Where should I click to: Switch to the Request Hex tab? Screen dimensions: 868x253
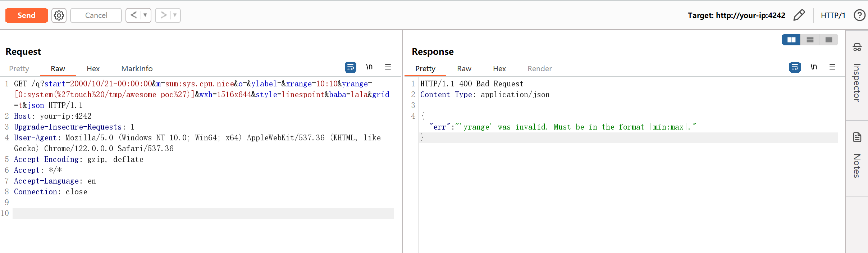(93, 69)
